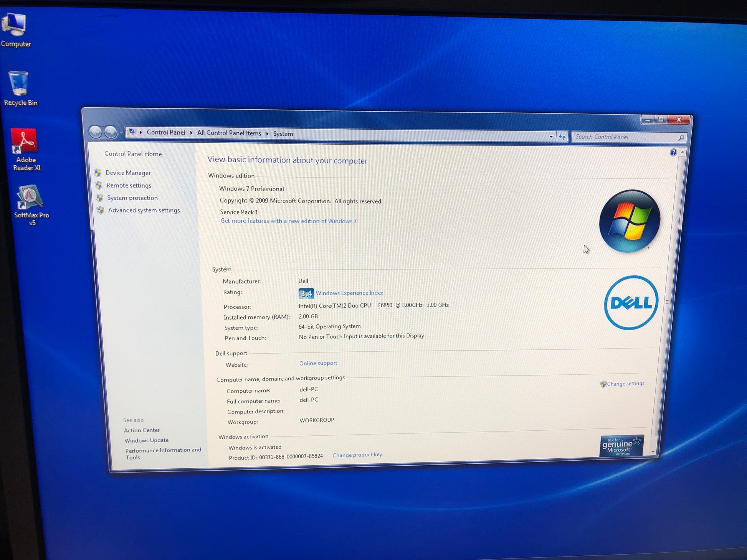Image resolution: width=747 pixels, height=560 pixels.
Task: Select Adobe Reader XI desktop shortcut
Action: point(26,150)
